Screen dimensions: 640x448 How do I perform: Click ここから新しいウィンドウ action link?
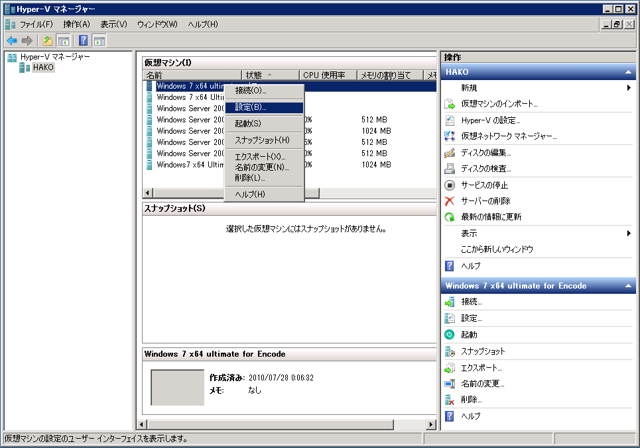tap(497, 249)
